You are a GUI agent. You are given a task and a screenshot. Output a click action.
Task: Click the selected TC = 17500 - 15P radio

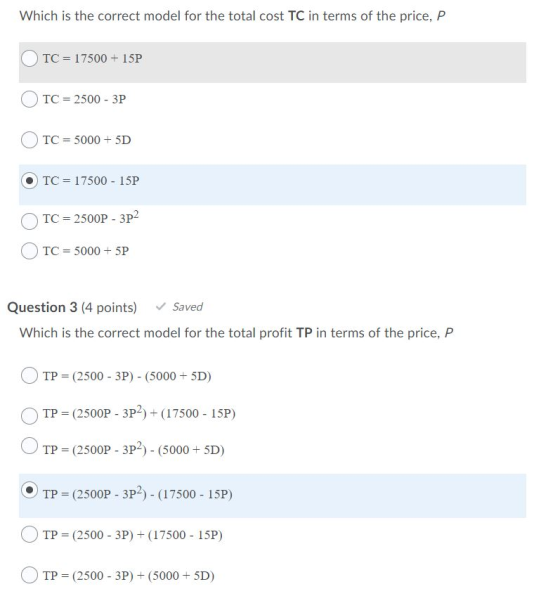pyautogui.click(x=29, y=181)
